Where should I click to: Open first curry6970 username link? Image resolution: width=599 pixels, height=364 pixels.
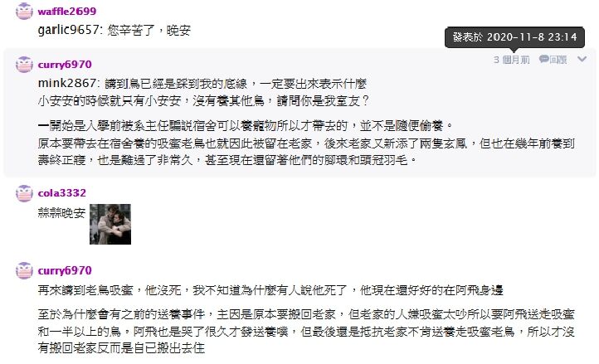point(65,64)
